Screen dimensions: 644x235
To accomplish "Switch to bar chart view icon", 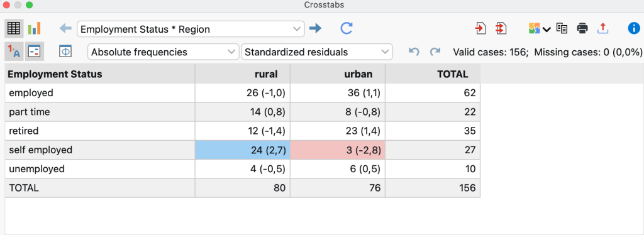I will (34, 28).
